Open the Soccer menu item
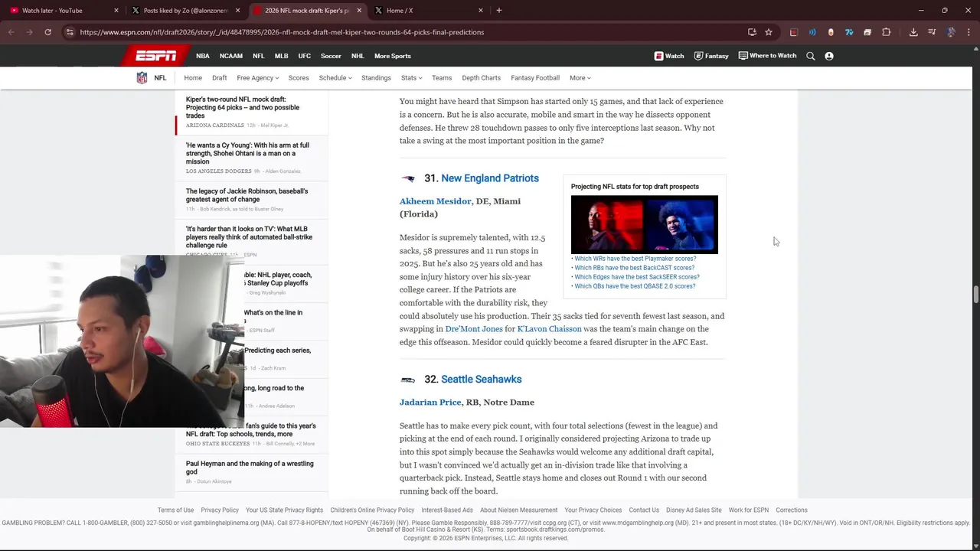This screenshot has height=551, width=980. point(331,56)
